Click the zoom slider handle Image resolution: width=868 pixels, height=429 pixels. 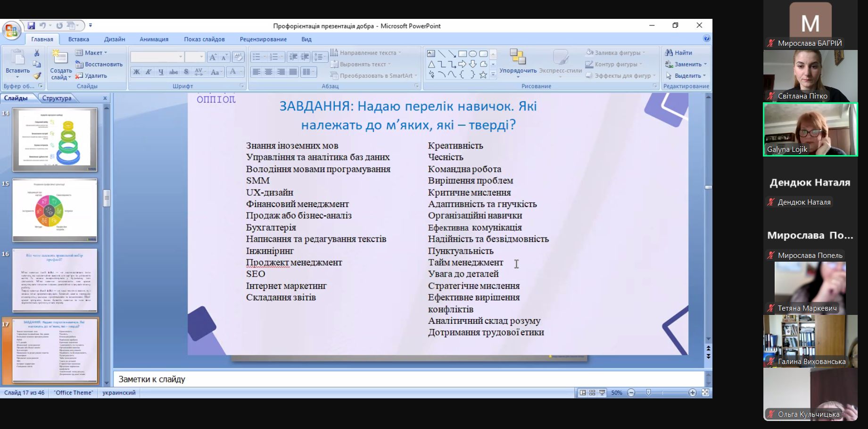pos(648,393)
